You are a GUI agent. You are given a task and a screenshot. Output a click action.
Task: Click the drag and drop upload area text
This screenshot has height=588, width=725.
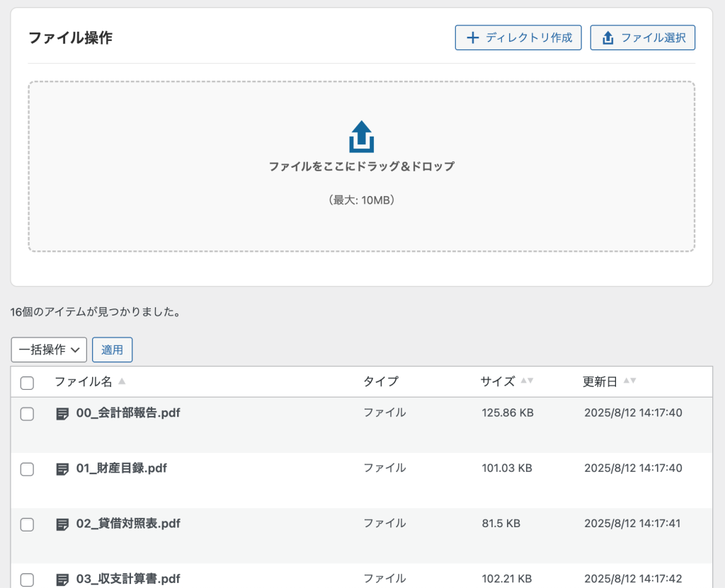click(x=361, y=167)
